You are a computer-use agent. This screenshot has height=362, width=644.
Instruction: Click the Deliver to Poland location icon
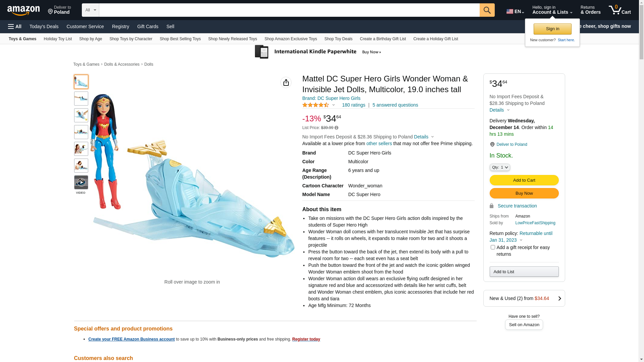point(492,144)
